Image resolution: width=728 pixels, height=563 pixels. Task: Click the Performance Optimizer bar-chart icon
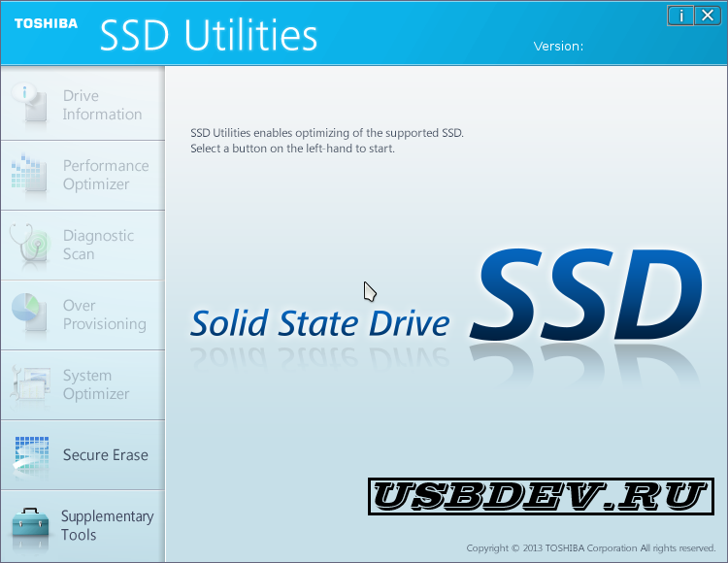[x=29, y=174]
